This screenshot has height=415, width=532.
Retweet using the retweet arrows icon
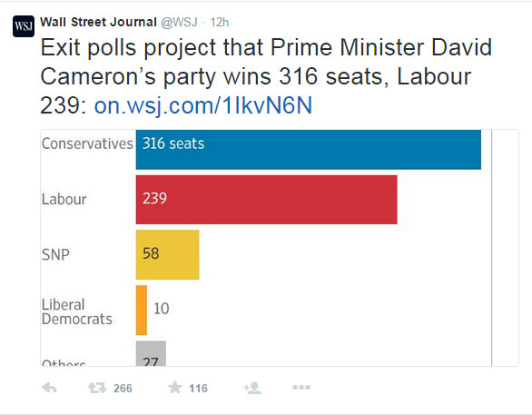click(97, 388)
